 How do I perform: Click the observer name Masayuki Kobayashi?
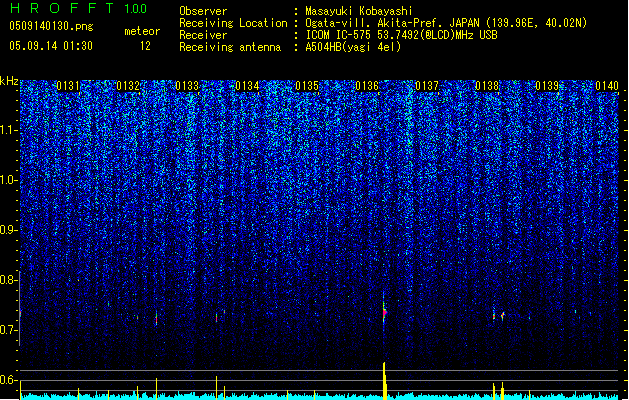pyautogui.click(x=359, y=11)
